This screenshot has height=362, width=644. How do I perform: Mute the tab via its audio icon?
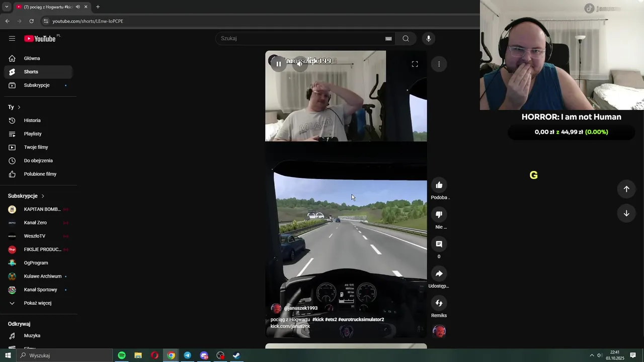(x=77, y=7)
